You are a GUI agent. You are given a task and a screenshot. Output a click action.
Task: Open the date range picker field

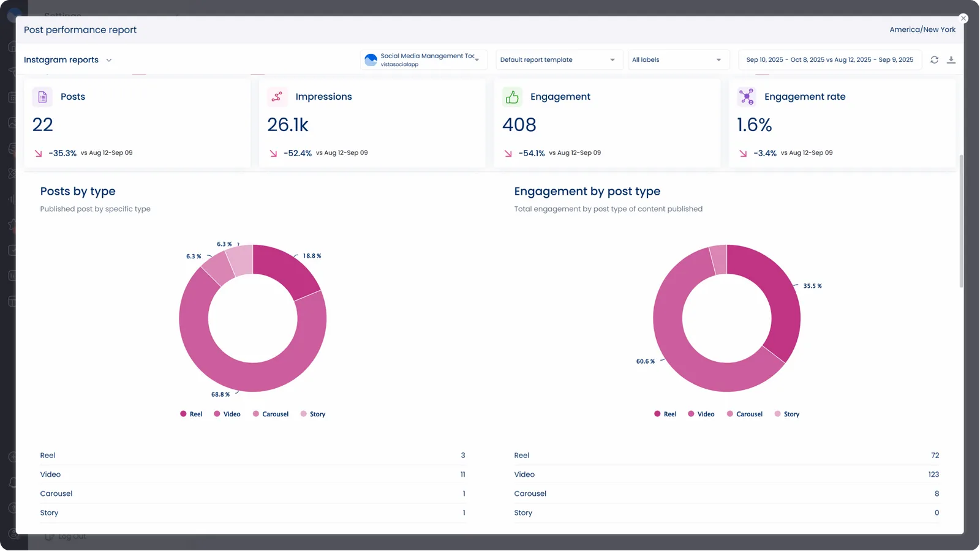[829, 60]
